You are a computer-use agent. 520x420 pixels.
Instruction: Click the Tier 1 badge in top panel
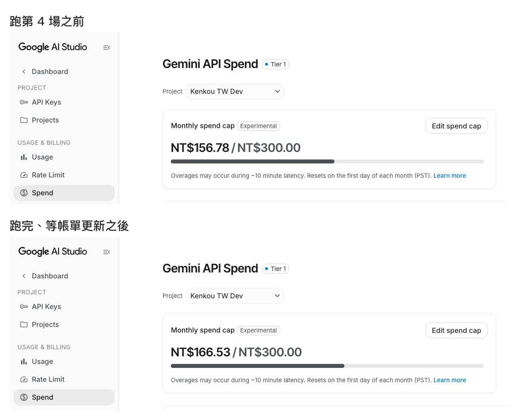pos(276,64)
